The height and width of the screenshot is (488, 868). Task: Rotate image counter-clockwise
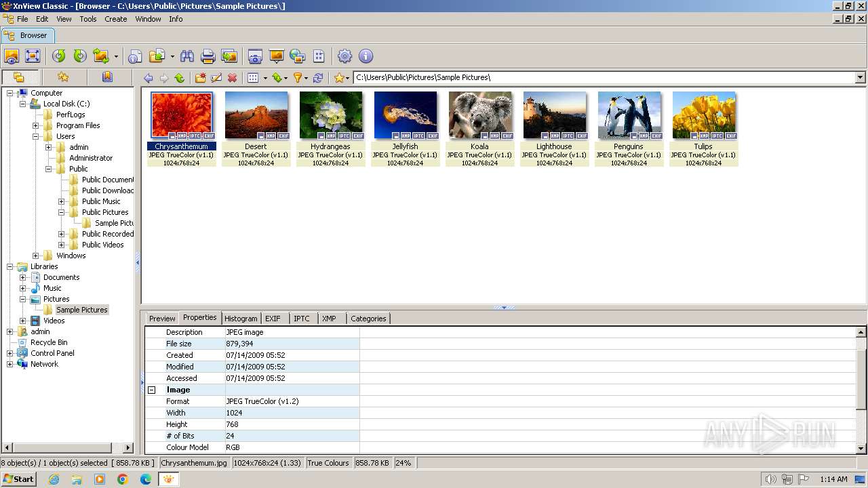coord(59,56)
